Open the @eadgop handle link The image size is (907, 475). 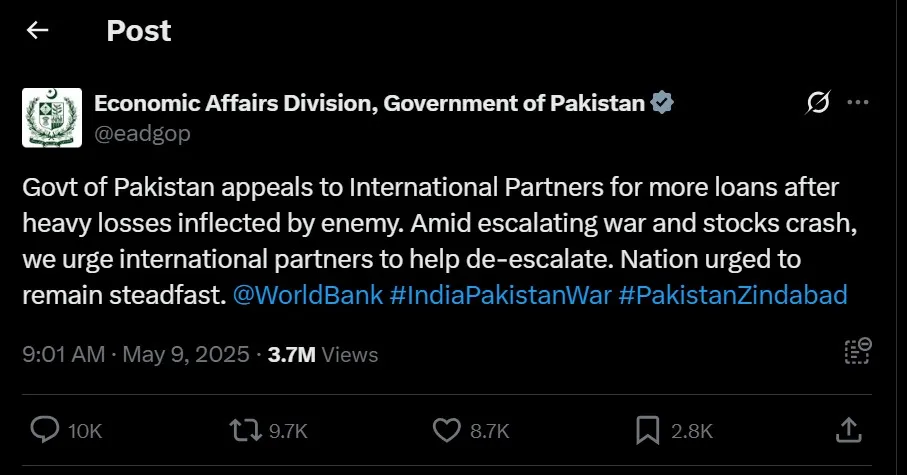[x=142, y=133]
